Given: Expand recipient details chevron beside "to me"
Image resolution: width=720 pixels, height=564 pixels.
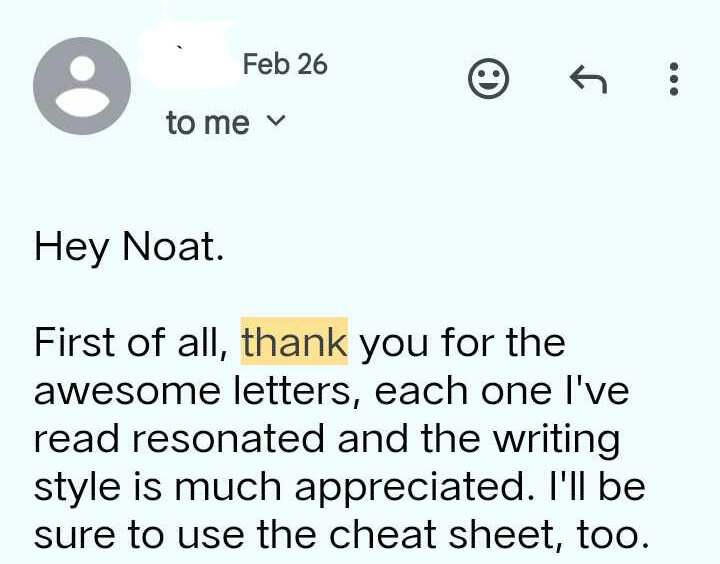Looking at the screenshot, I should click(x=278, y=122).
